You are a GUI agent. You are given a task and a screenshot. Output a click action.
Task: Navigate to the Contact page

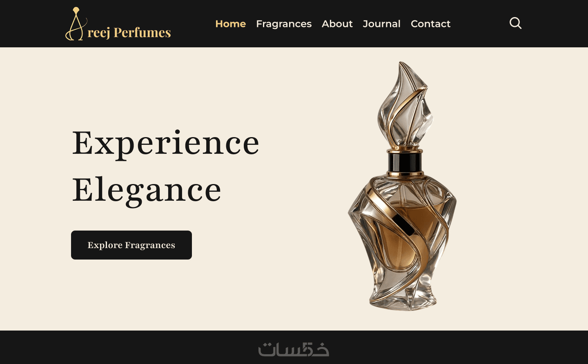click(x=431, y=24)
